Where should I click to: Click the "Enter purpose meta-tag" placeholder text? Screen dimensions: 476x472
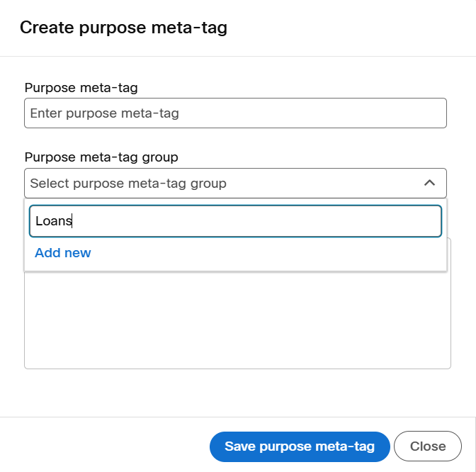coord(104,113)
